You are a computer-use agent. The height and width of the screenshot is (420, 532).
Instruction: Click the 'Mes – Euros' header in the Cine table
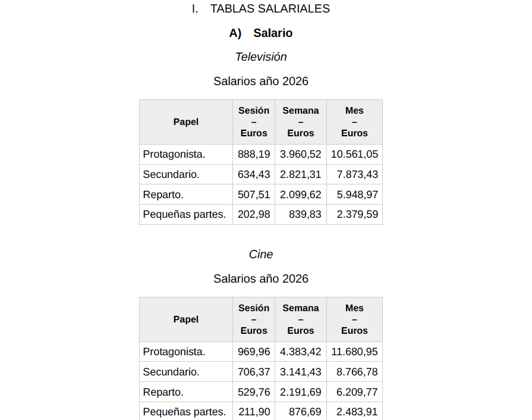coord(354,319)
